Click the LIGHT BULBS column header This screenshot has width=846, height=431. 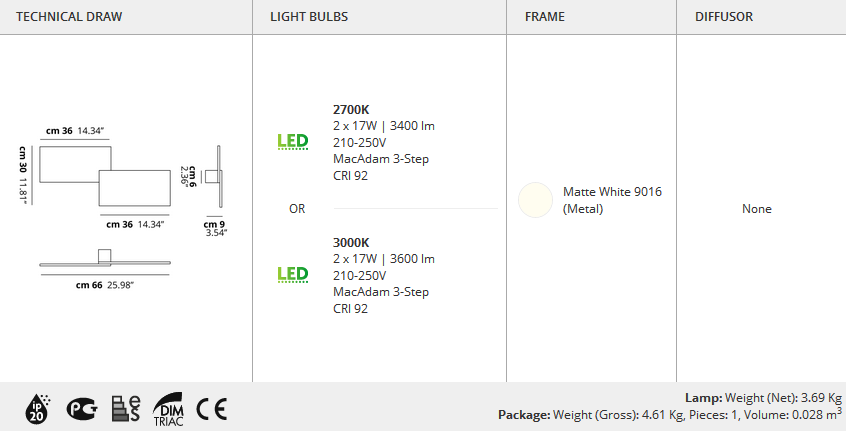coord(309,17)
